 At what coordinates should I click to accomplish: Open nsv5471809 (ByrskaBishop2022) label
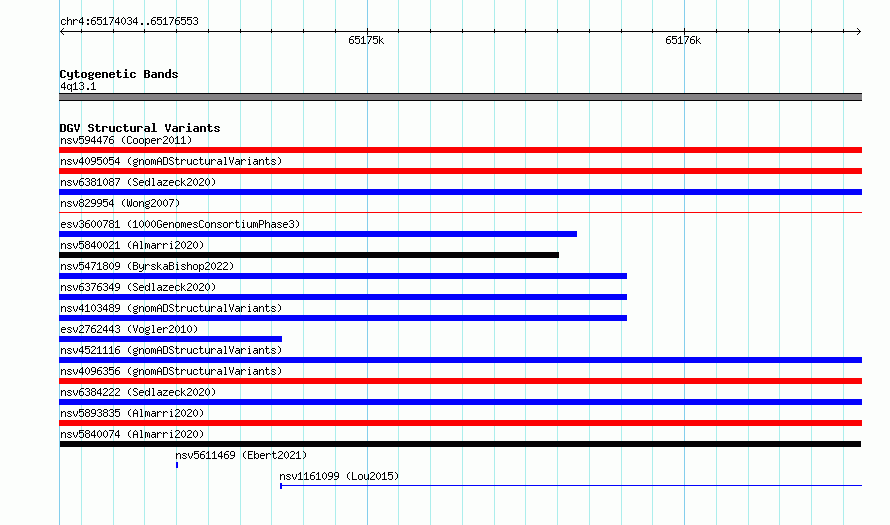point(147,266)
